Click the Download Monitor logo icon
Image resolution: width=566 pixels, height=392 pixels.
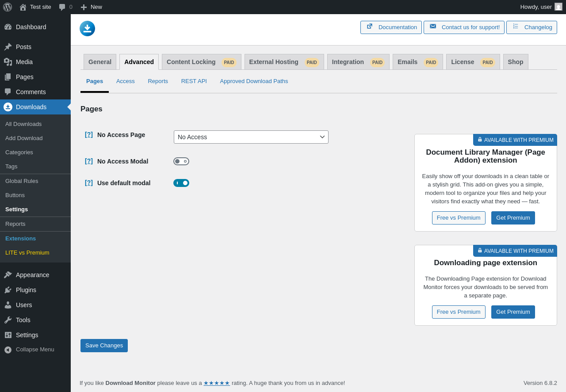pyautogui.click(x=88, y=28)
